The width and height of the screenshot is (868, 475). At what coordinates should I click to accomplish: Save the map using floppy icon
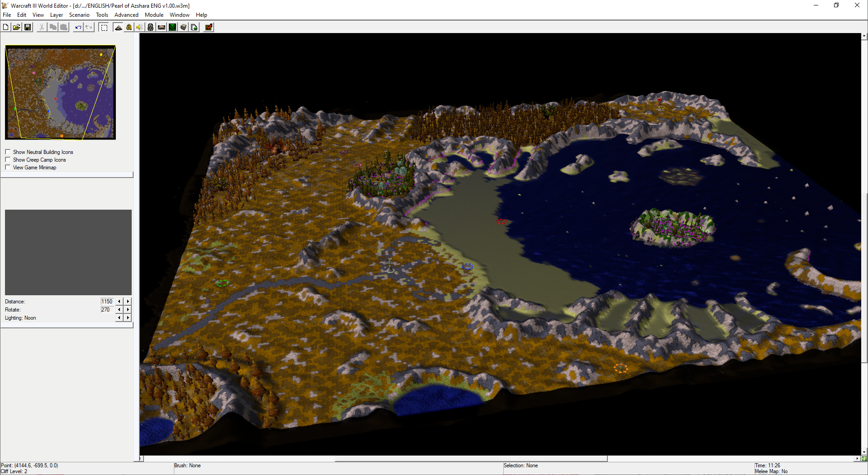(x=28, y=27)
